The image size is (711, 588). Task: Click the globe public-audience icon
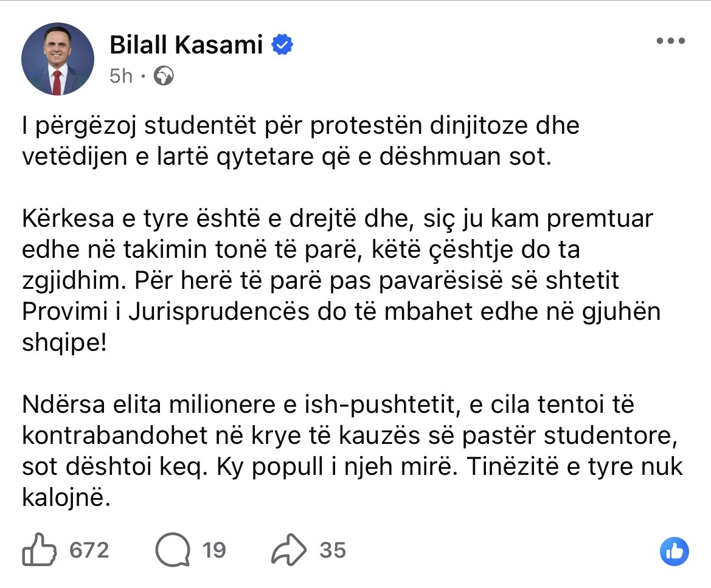point(164,77)
